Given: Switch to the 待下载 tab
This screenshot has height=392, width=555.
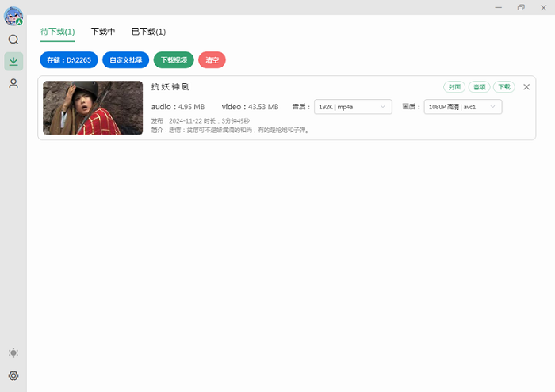Looking at the screenshot, I should coord(57,32).
